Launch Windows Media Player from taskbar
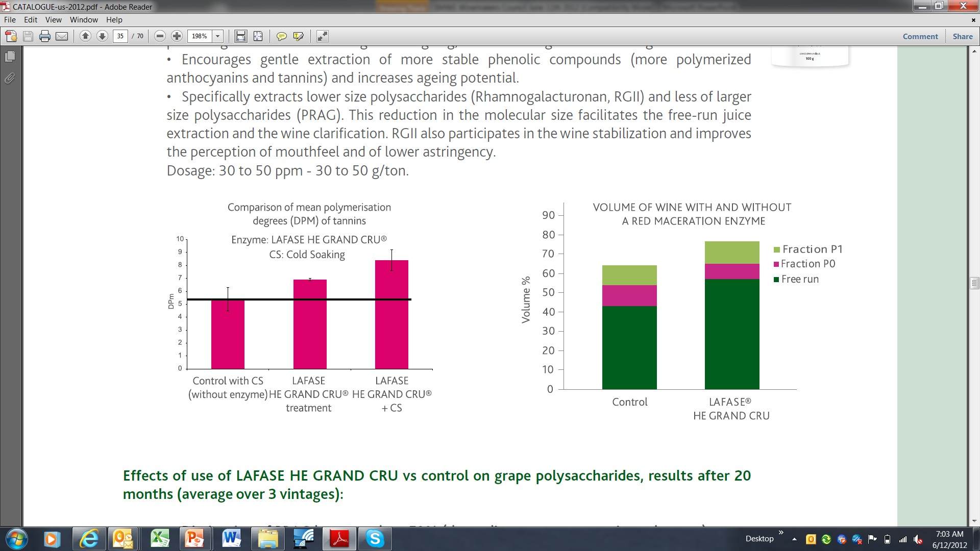Viewport: 980px width, 551px height. (x=51, y=539)
